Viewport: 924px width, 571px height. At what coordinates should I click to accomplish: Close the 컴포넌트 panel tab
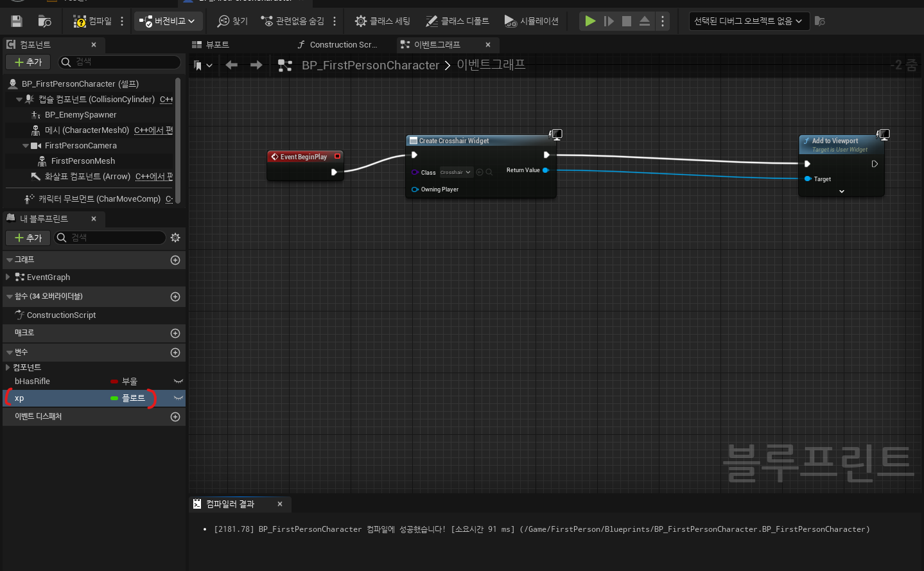point(94,44)
